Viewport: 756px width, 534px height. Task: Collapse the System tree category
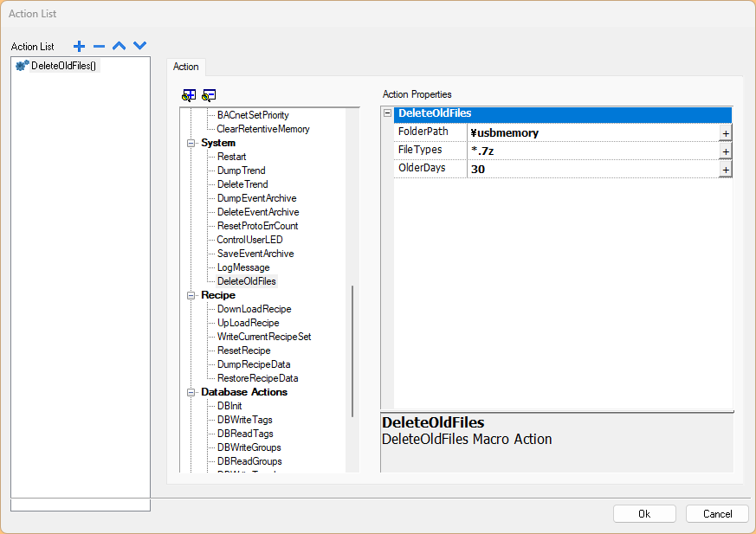tap(191, 143)
